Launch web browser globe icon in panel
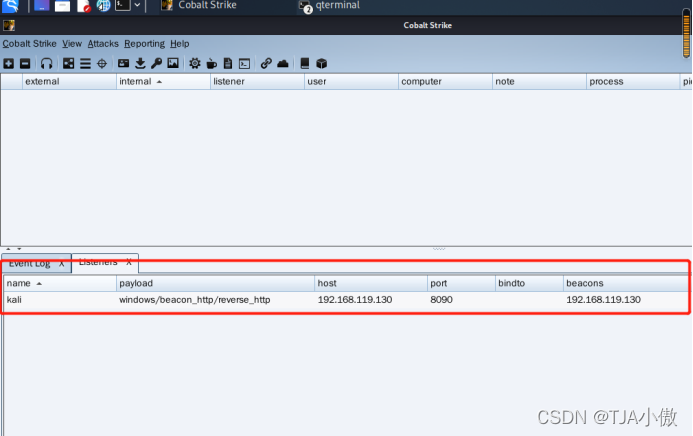 pyautogui.click(x=103, y=6)
